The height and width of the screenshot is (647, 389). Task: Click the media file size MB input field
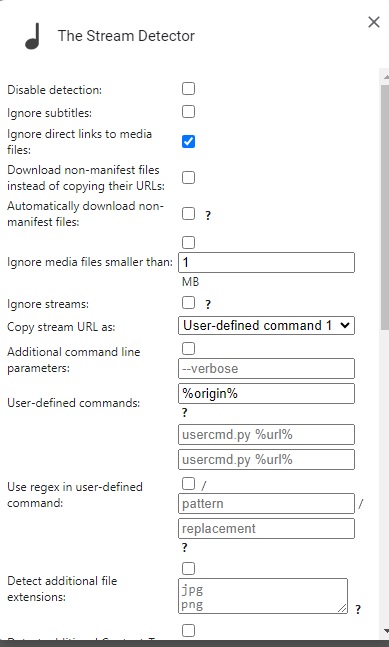click(266, 262)
